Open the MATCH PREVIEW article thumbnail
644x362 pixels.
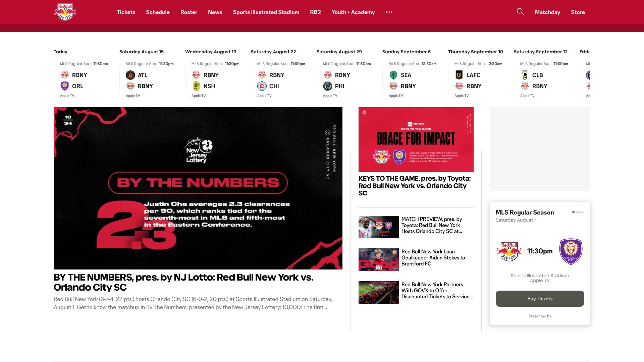378,227
